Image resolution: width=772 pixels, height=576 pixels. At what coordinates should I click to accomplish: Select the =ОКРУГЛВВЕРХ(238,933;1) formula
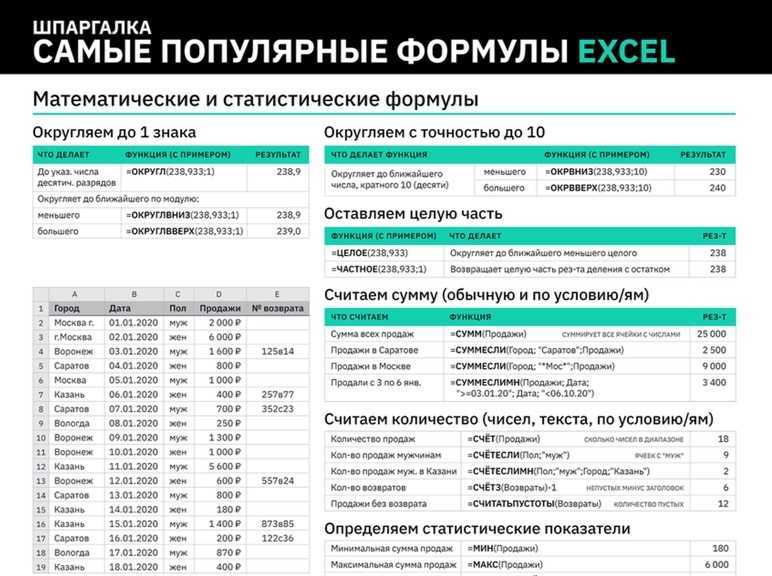[185, 231]
